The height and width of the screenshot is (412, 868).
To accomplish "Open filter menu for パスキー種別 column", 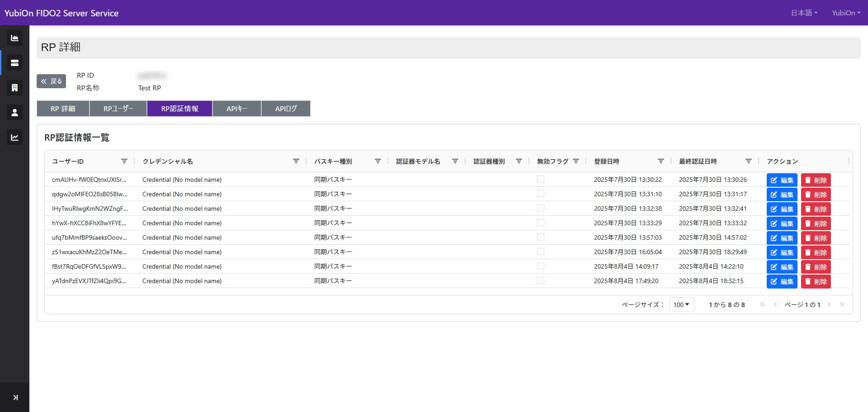I will pyautogui.click(x=378, y=161).
